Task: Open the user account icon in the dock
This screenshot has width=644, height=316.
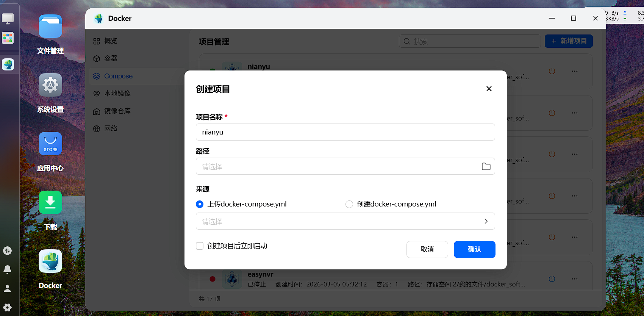Action: coord(7,288)
